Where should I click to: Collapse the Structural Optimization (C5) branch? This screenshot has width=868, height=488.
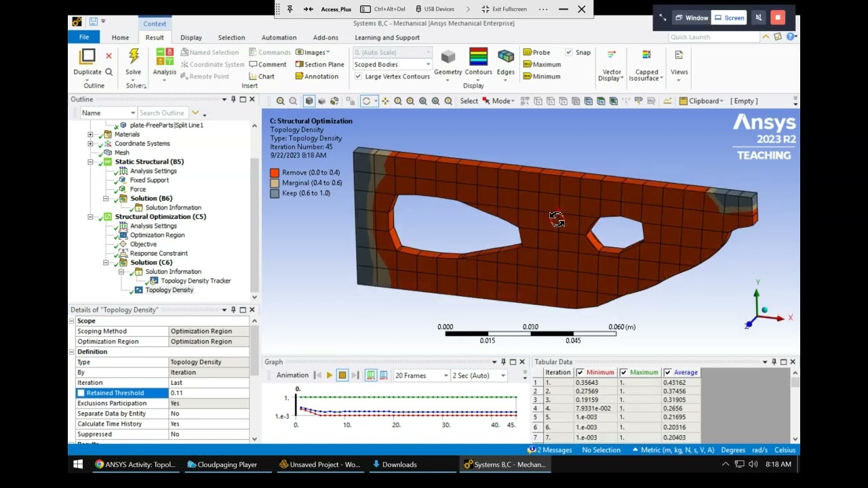coord(90,217)
